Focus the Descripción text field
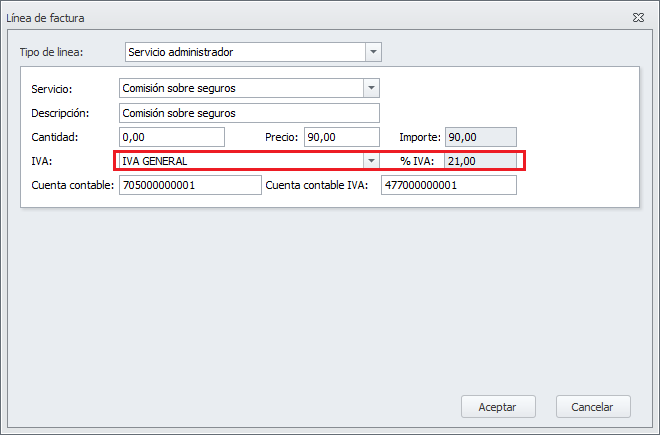 click(249, 113)
